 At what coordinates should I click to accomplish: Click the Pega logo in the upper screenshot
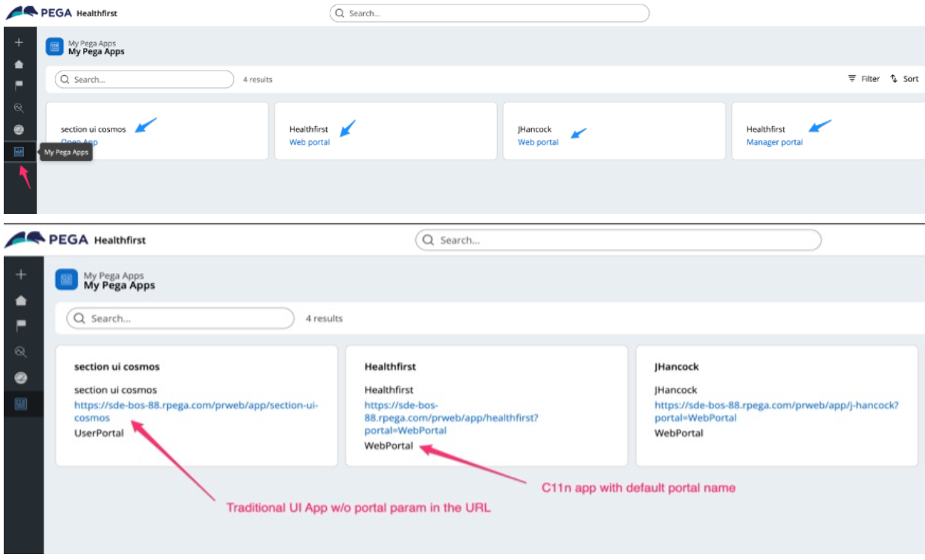tap(37, 13)
